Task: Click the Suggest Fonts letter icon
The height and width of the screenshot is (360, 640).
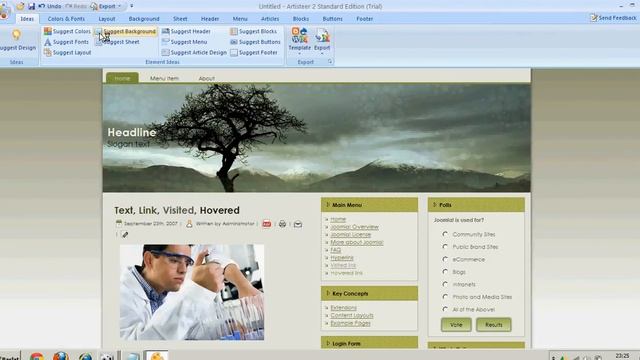Action: pos(48,42)
